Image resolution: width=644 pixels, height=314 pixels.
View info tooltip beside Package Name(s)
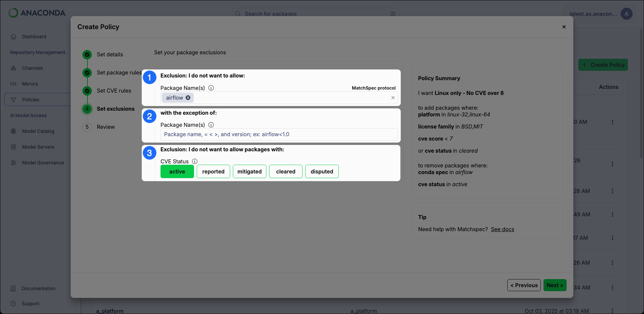(x=211, y=88)
